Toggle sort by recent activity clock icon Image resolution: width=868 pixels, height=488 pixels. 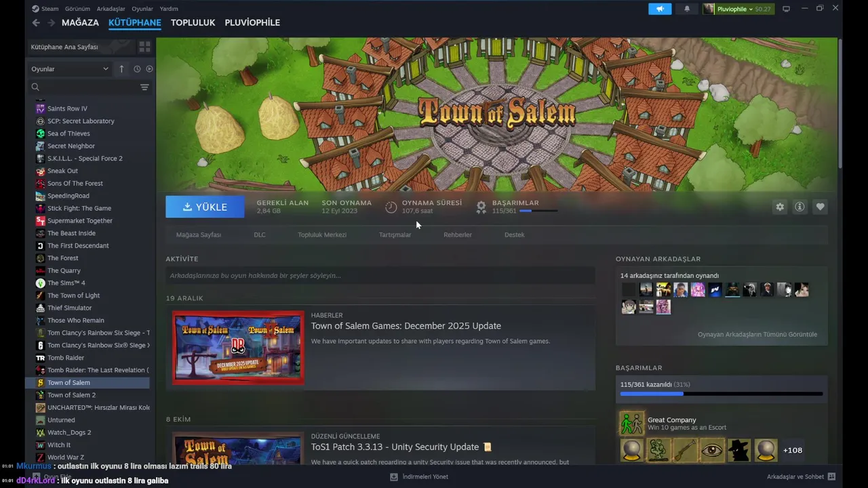point(137,69)
